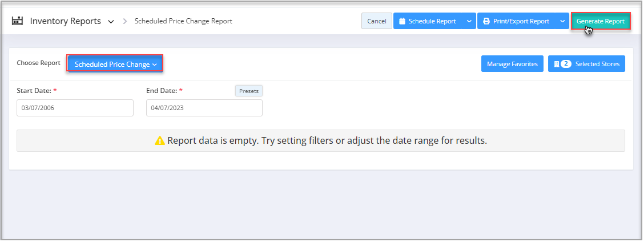The height and width of the screenshot is (242, 644).
Task: Click the Inventory Reports title text
Action: click(65, 21)
